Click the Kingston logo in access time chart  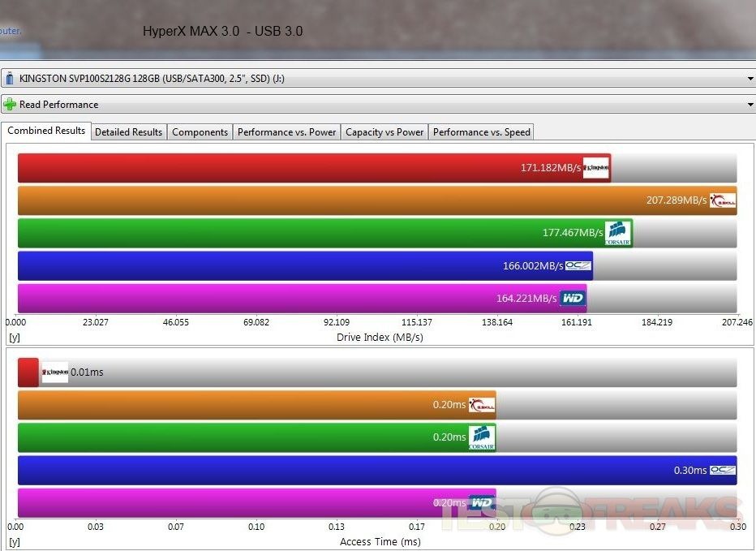click(x=54, y=372)
